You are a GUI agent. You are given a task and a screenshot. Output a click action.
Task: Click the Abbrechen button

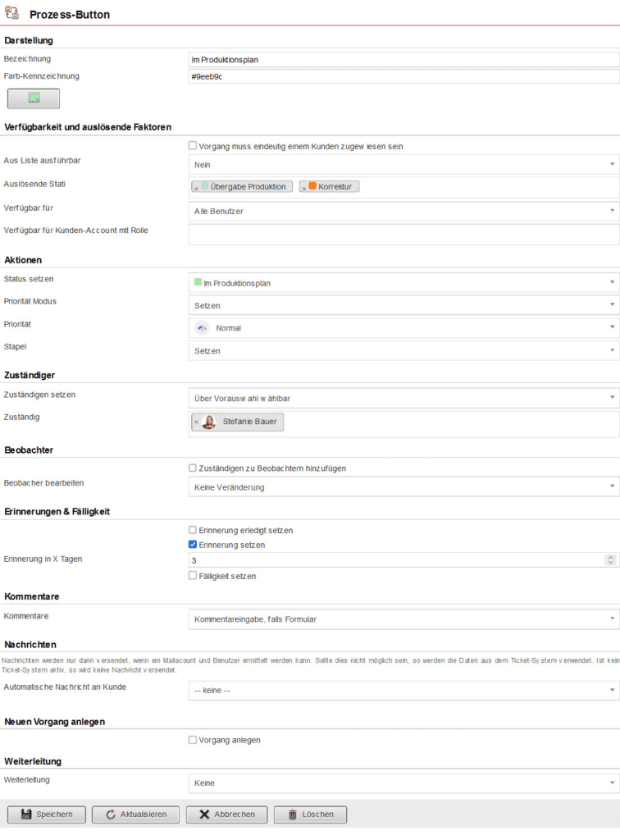pos(226,815)
